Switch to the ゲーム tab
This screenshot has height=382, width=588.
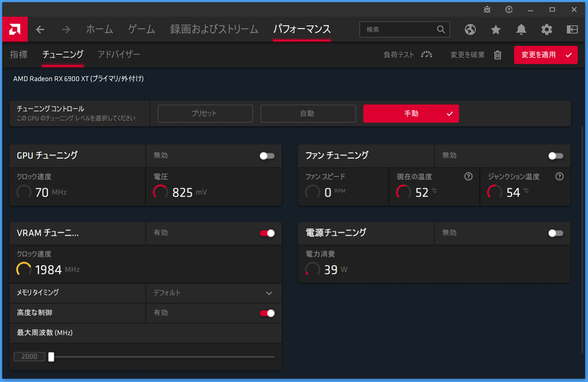(x=141, y=29)
